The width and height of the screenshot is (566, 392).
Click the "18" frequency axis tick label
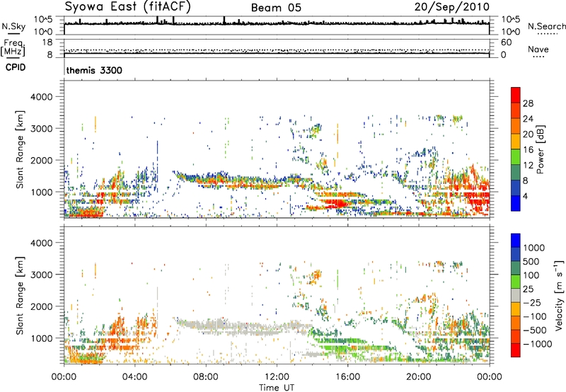(x=47, y=42)
